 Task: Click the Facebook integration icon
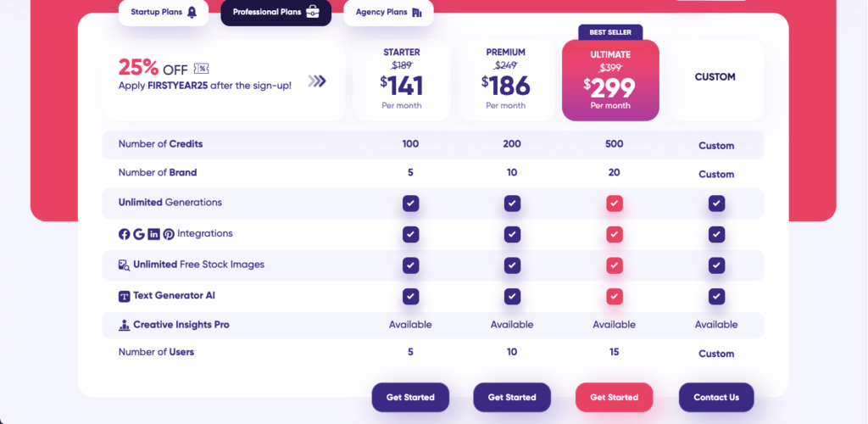(x=124, y=234)
